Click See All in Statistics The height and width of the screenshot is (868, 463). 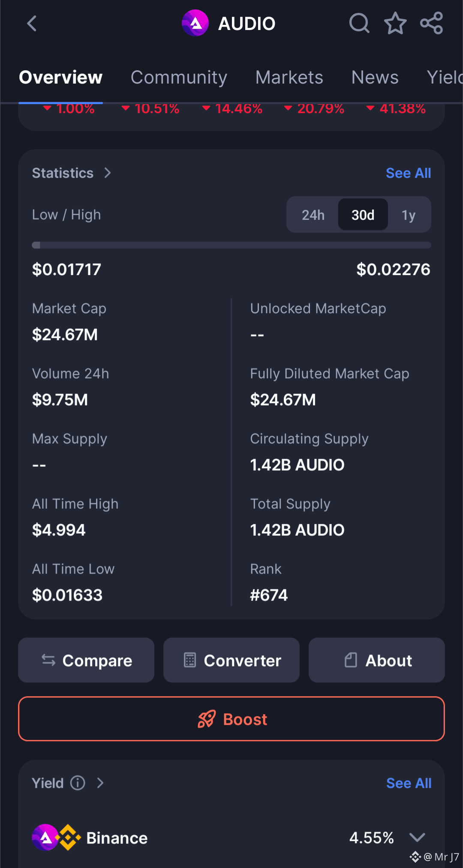[408, 173]
